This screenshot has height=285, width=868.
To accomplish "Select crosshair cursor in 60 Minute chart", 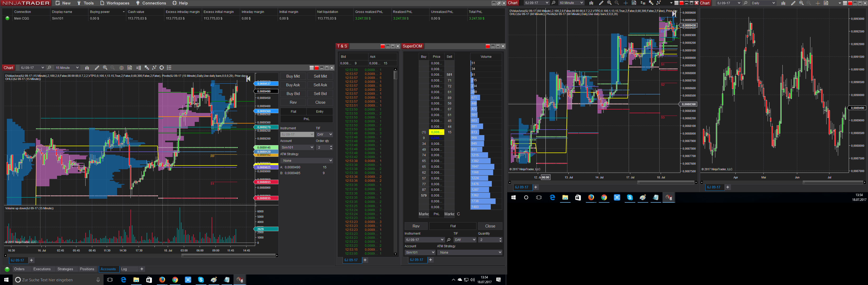I will [x=626, y=3].
